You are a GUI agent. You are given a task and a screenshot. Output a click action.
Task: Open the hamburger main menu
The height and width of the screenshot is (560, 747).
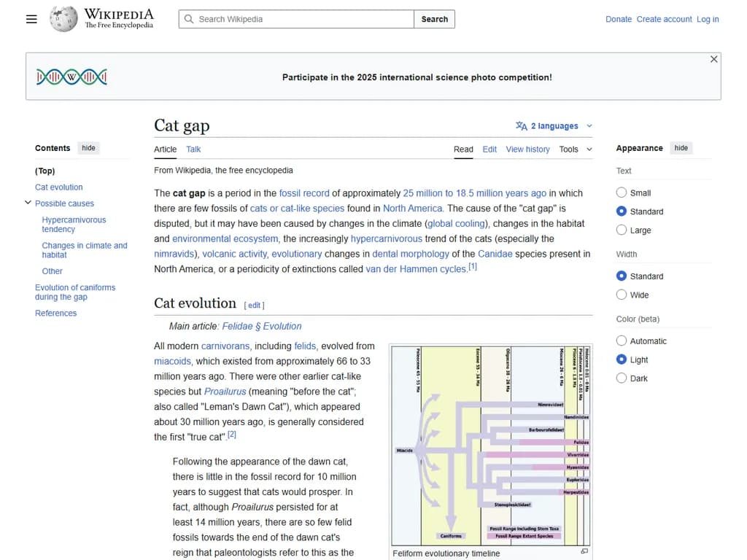[31, 19]
